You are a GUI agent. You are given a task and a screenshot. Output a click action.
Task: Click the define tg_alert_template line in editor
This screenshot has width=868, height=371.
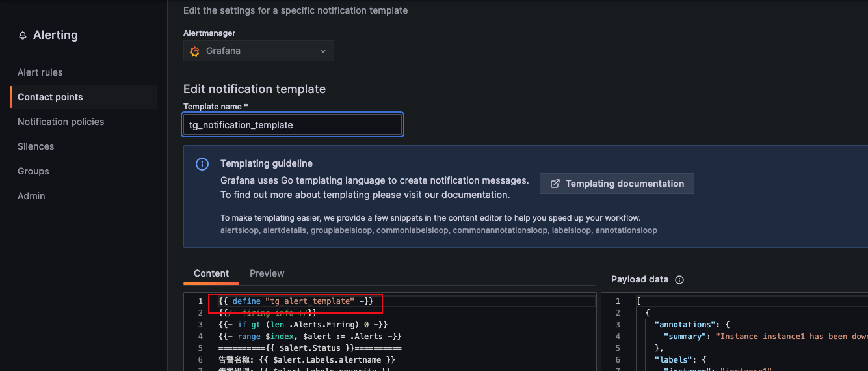click(x=296, y=301)
